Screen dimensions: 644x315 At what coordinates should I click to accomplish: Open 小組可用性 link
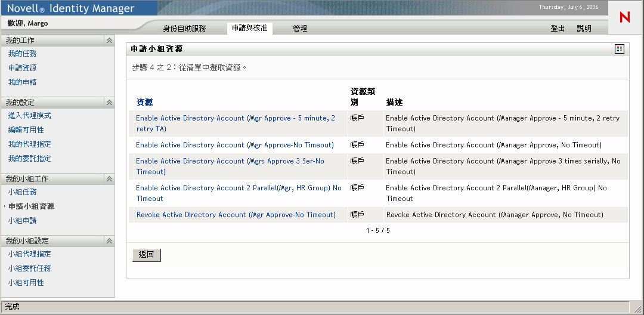[x=26, y=283]
